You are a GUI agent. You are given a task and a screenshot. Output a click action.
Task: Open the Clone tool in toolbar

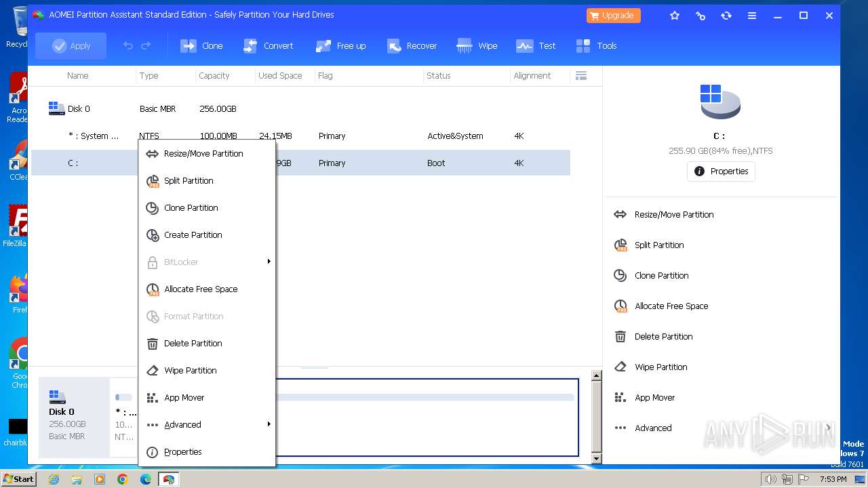coord(201,46)
